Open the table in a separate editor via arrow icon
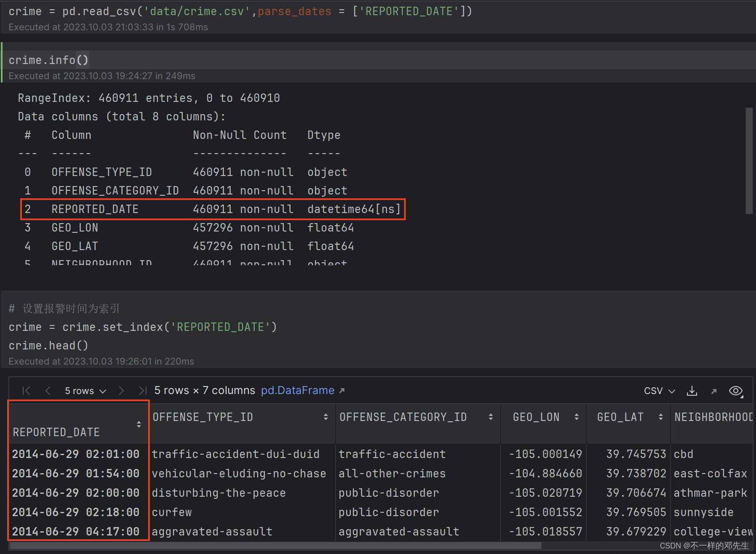Image resolution: width=756 pixels, height=554 pixels. (714, 391)
